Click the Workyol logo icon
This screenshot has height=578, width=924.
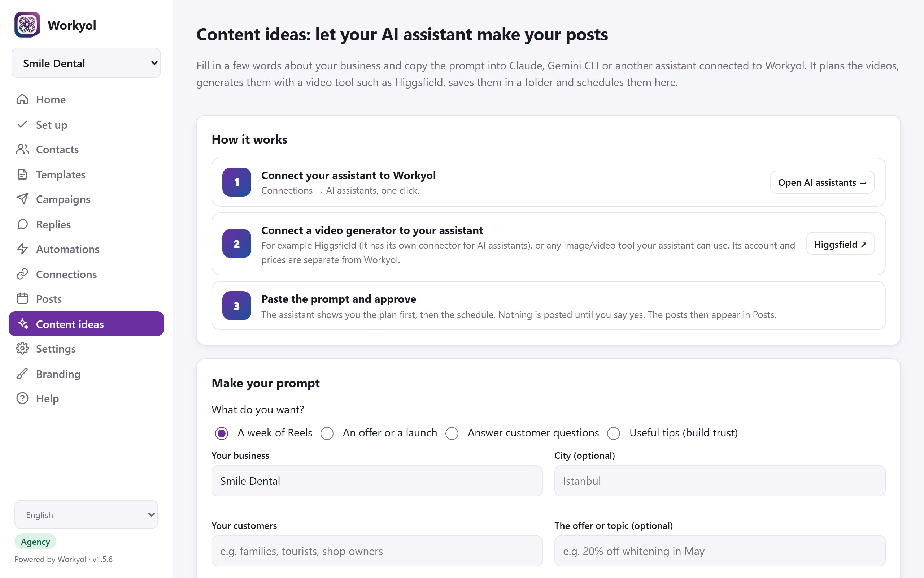[x=27, y=25]
